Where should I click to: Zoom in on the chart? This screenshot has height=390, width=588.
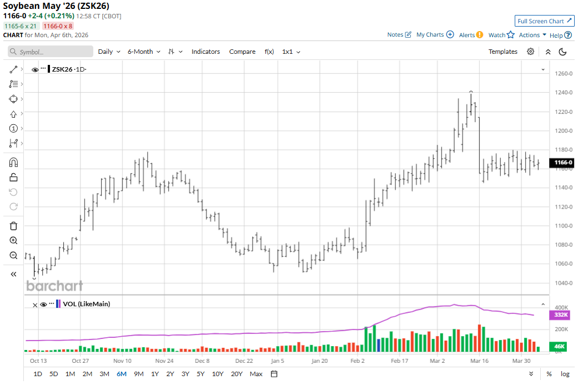(13, 241)
